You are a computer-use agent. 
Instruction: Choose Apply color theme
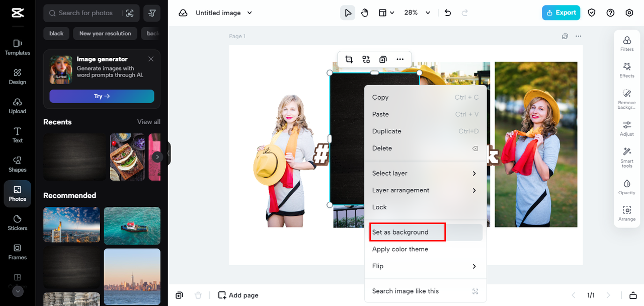pyautogui.click(x=425, y=249)
